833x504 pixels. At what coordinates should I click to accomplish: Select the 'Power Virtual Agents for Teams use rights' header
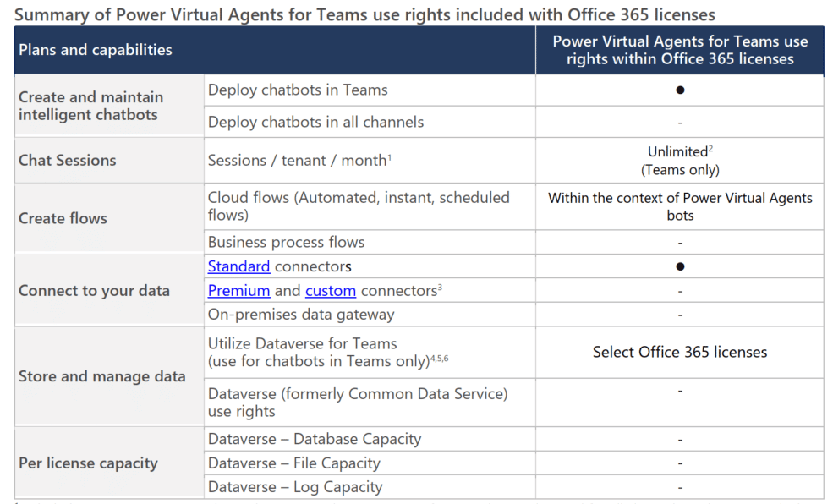point(680,50)
